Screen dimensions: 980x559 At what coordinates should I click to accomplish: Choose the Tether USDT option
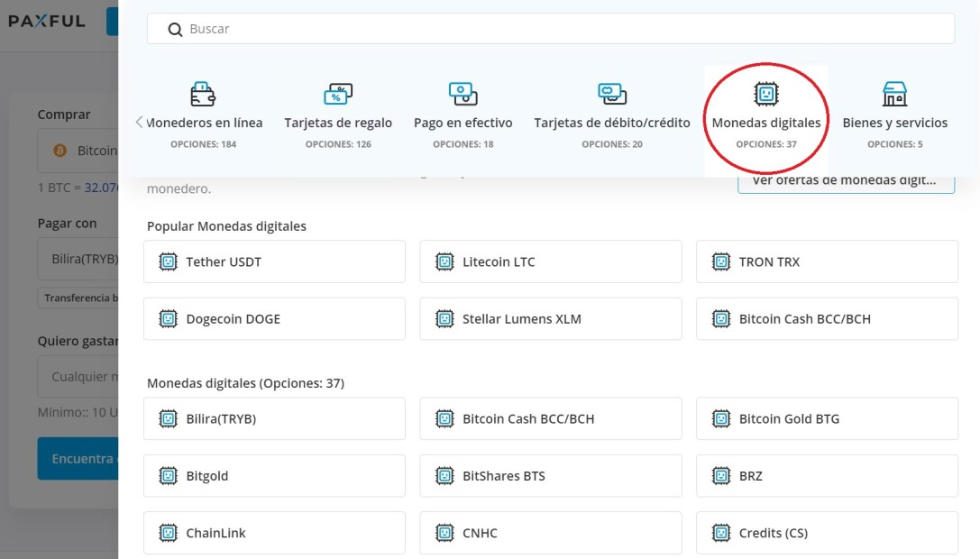coord(274,262)
